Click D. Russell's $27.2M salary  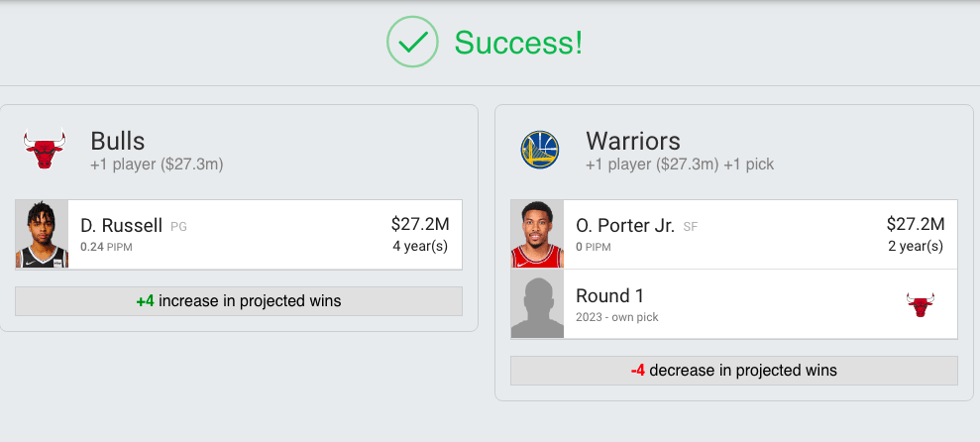pyautogui.click(x=420, y=224)
